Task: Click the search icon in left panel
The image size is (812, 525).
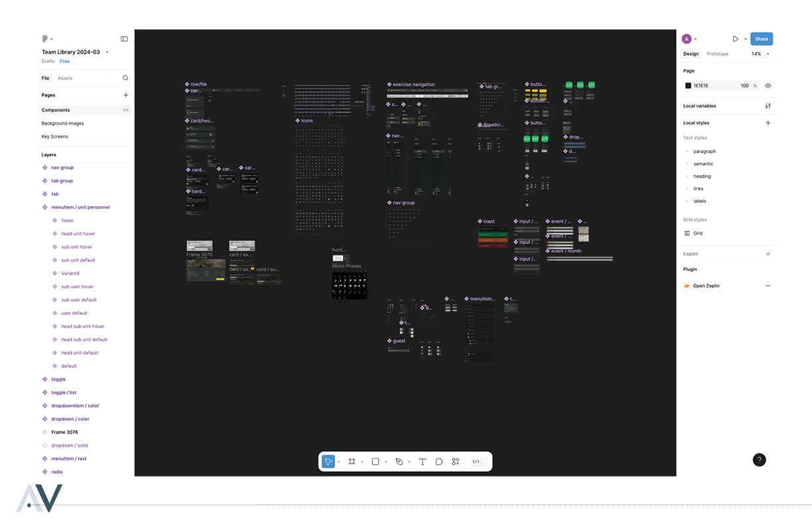Action: (125, 78)
